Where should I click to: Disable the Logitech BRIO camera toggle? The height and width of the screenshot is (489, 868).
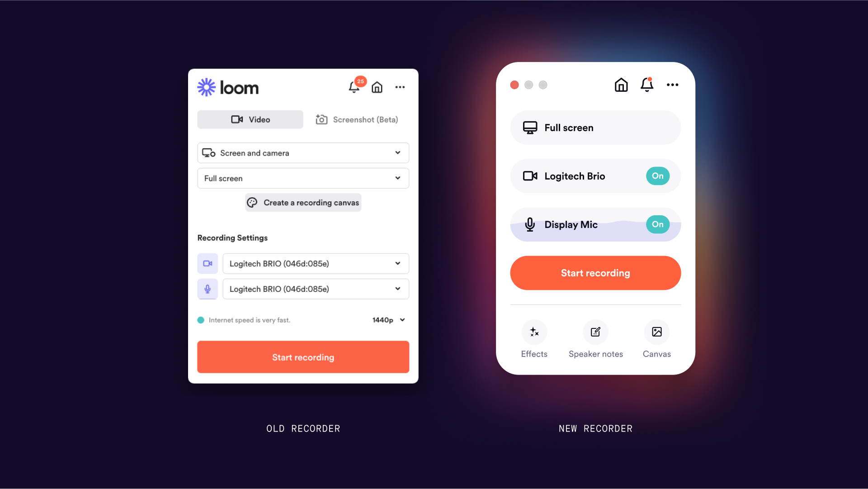point(657,176)
